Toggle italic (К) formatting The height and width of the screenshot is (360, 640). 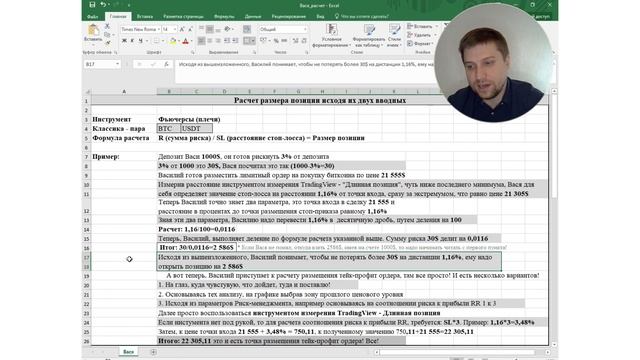tap(132, 41)
